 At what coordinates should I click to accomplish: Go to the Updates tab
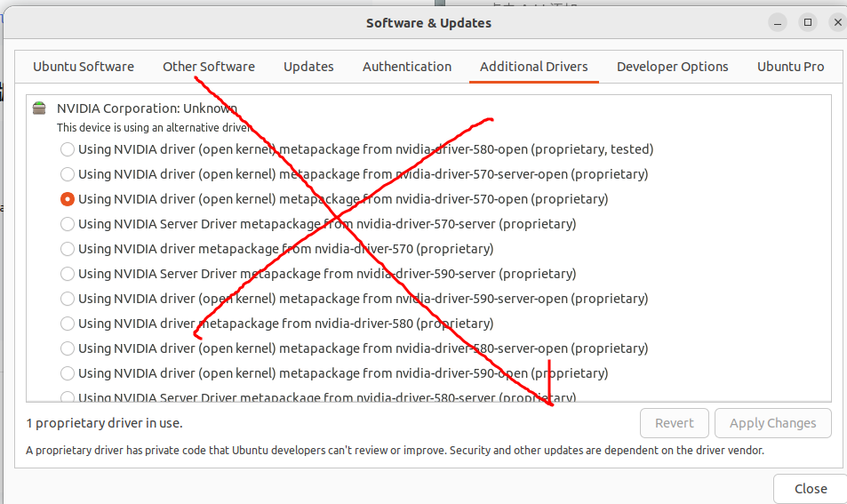pos(308,67)
